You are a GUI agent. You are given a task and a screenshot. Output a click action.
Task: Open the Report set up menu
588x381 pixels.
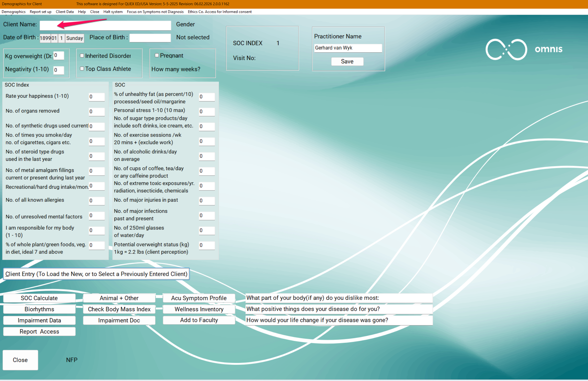point(40,12)
